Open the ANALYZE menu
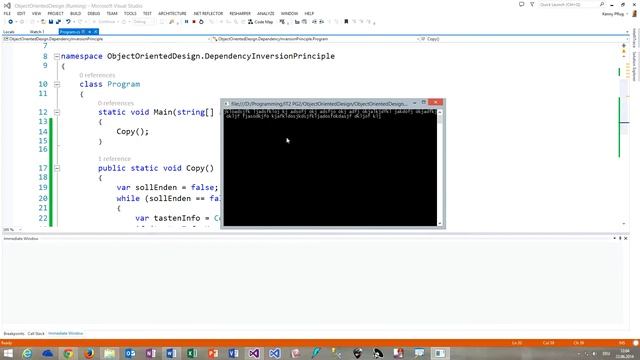The width and height of the screenshot is (640, 360). [266, 13]
